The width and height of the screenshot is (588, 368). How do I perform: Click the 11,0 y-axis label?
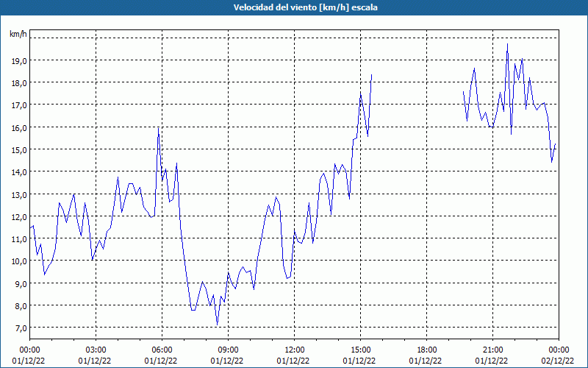click(19, 238)
